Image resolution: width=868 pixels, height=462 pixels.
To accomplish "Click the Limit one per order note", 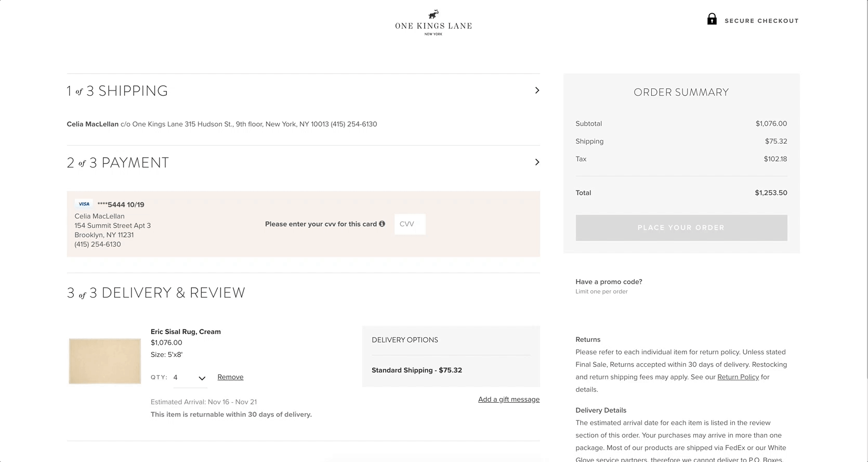I will (601, 291).
